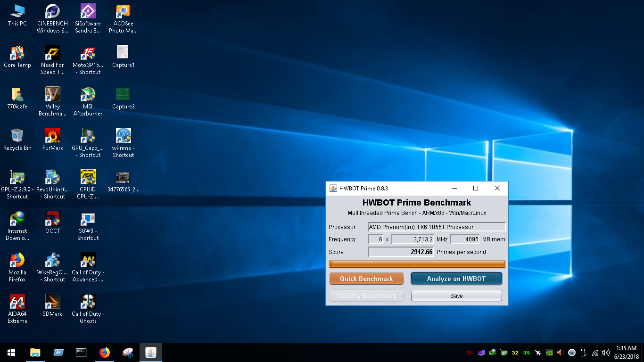Select Valley Benchmark desktop icon
Viewport: 644px width, 362px height.
(52, 102)
